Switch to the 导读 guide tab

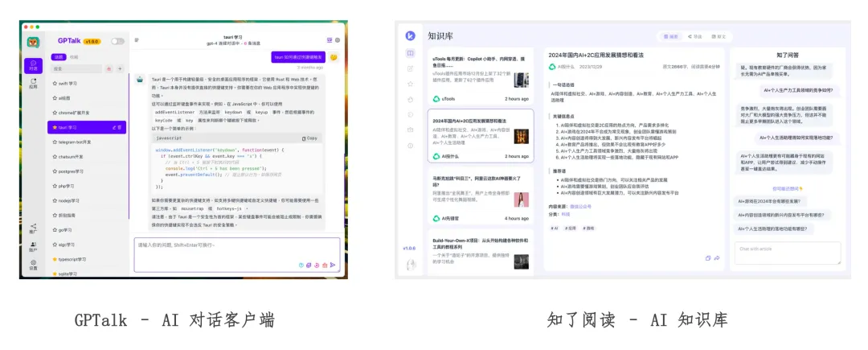pos(694,36)
